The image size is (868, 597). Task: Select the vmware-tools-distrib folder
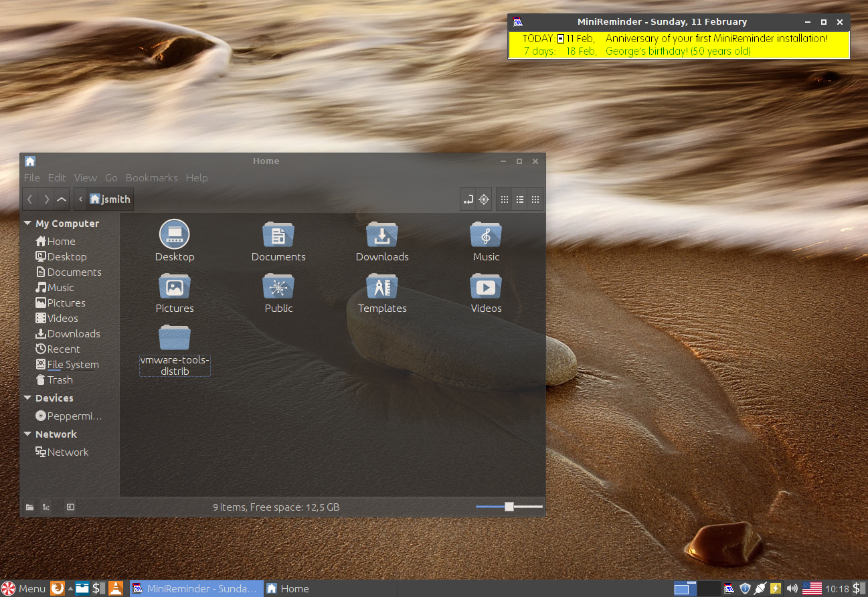175,350
